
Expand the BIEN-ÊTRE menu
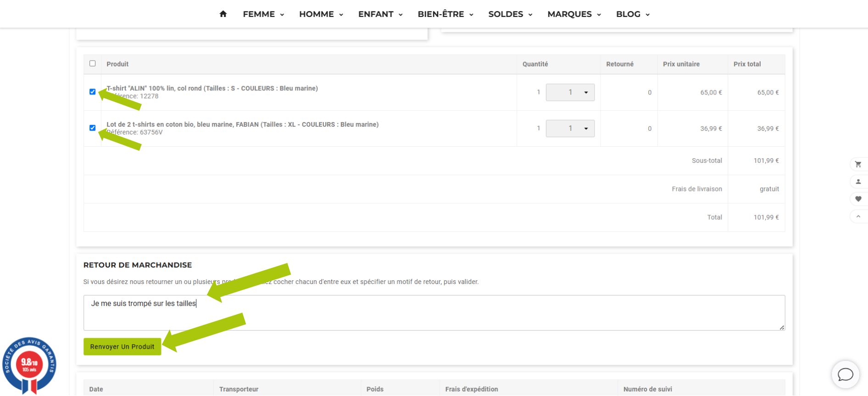point(445,14)
